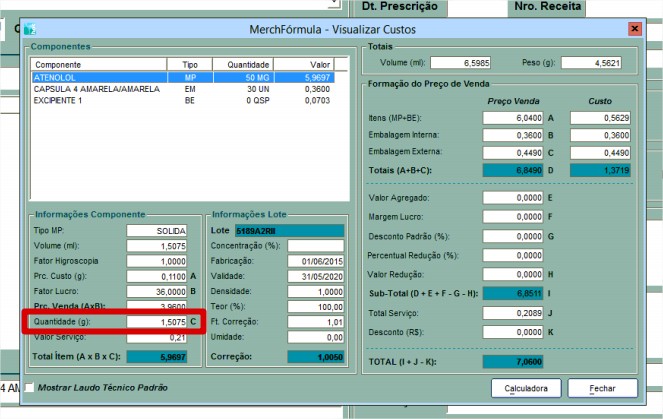Click Dt. Prescrição label in background window
Image resolution: width=663 pixels, height=419 pixels.
(x=400, y=6)
